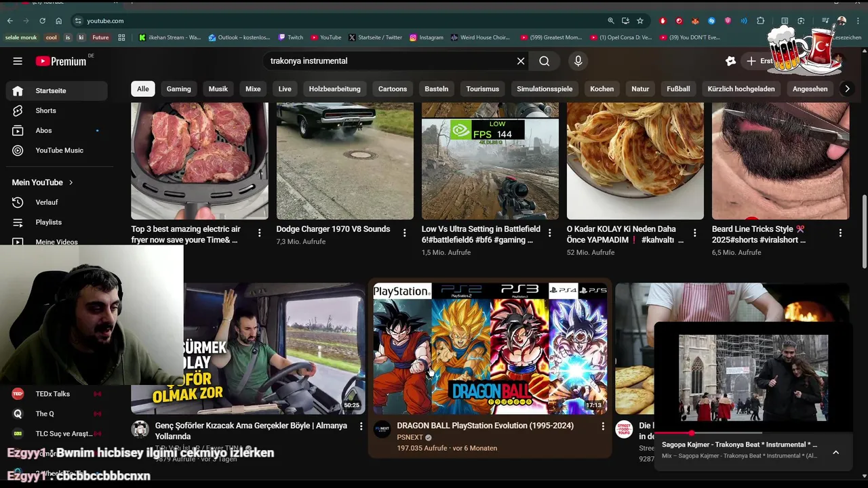Select the Tourismus filter chip
Image resolution: width=868 pixels, height=488 pixels.
point(483,89)
